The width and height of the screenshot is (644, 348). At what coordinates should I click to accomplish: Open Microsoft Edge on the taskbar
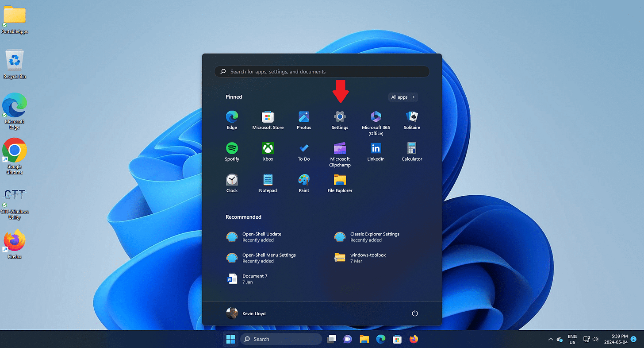pos(381,339)
